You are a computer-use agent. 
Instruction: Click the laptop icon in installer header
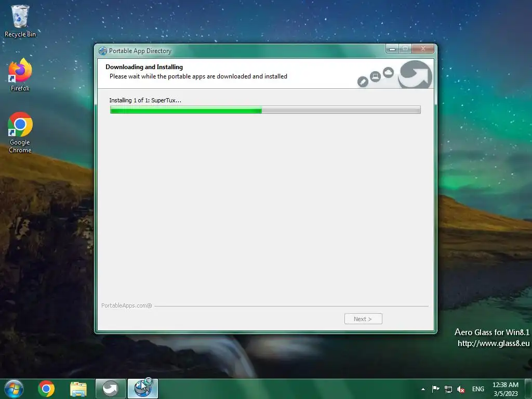point(375,77)
